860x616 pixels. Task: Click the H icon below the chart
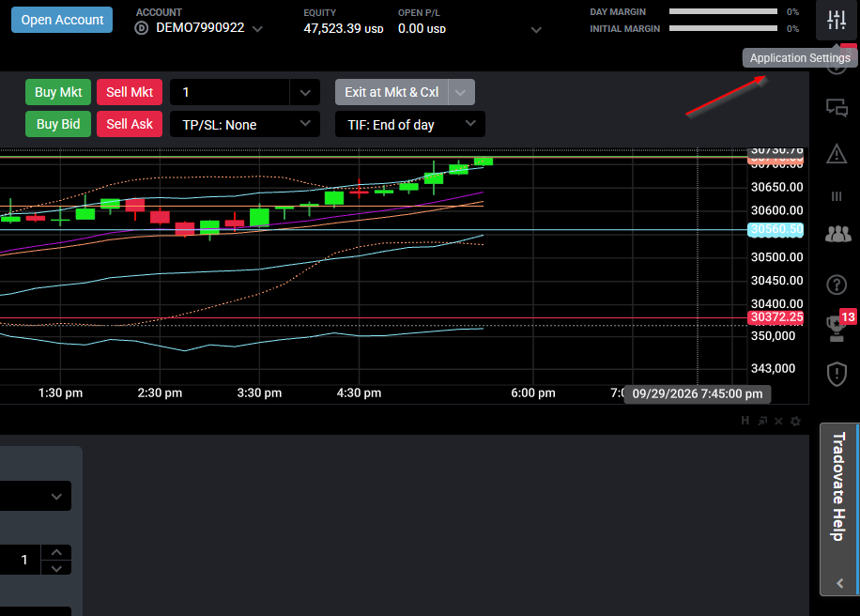(x=745, y=421)
